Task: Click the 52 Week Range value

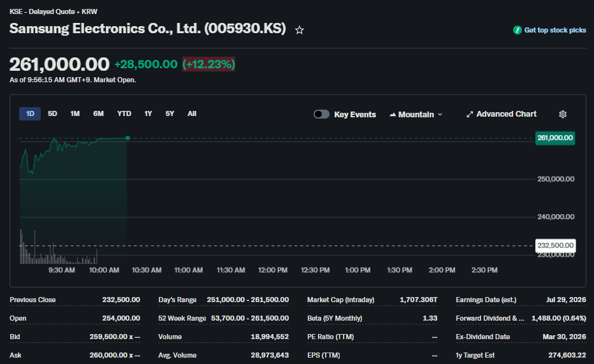Action: pos(250,318)
